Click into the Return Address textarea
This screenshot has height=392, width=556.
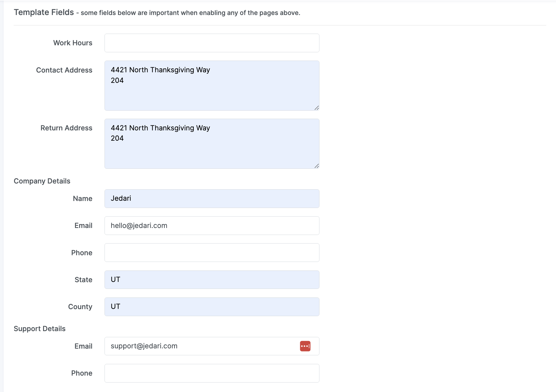212,144
